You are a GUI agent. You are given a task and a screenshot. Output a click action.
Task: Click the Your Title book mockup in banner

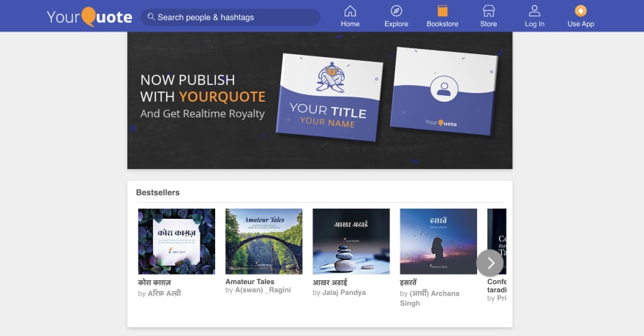click(330, 97)
